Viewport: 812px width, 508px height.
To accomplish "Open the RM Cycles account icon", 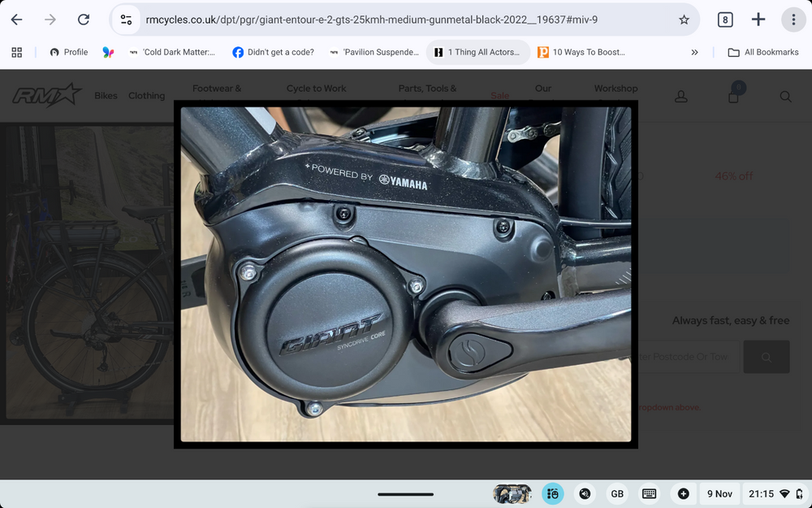I will 680,96.
